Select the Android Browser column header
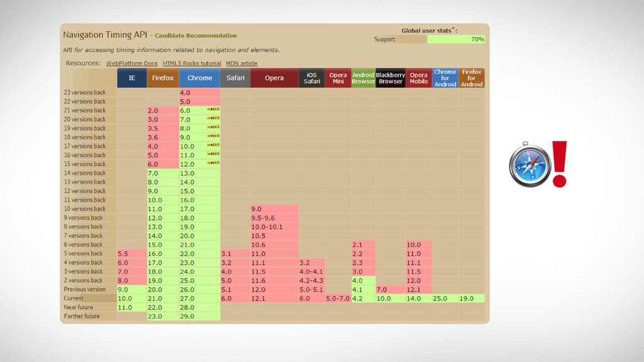This screenshot has width=644, height=362. click(x=364, y=78)
